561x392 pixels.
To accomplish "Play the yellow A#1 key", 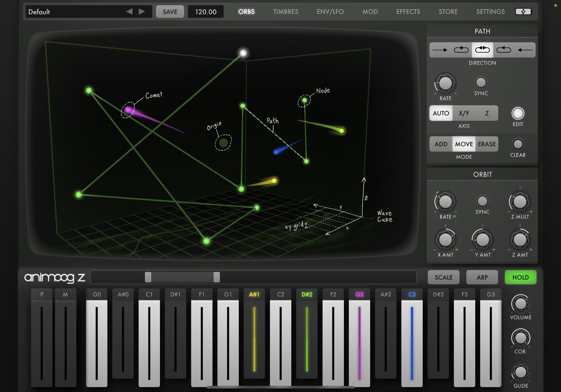I will pyautogui.click(x=254, y=333).
